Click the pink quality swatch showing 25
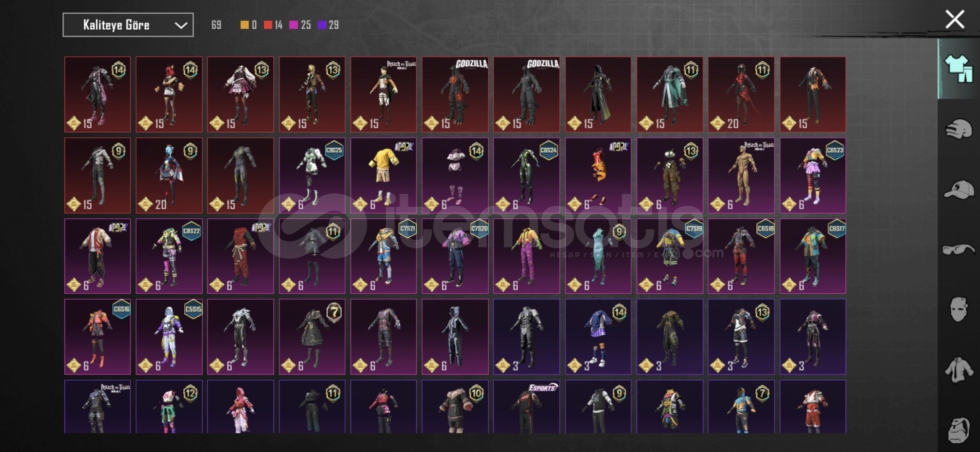The height and width of the screenshot is (452, 980). pyautogui.click(x=293, y=25)
